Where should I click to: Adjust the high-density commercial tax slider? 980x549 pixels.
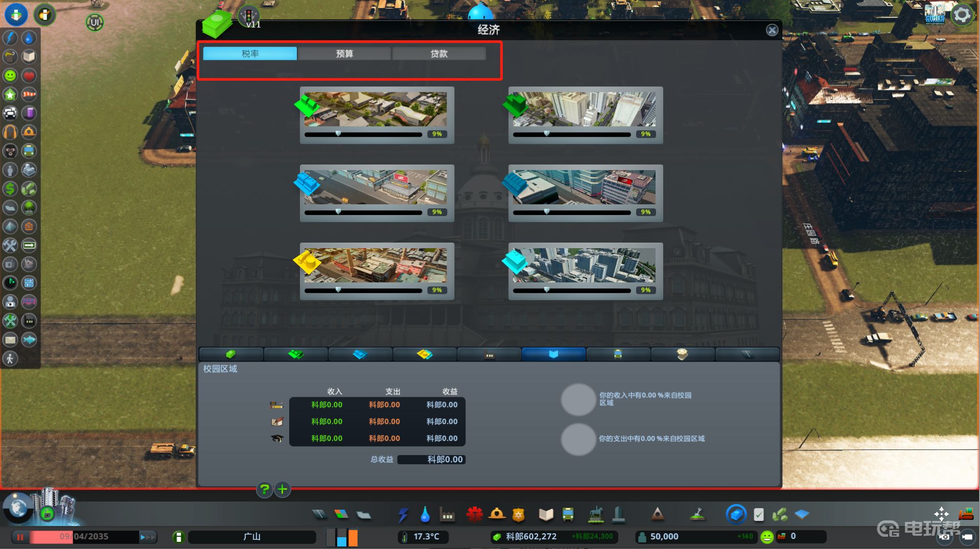pos(572,212)
